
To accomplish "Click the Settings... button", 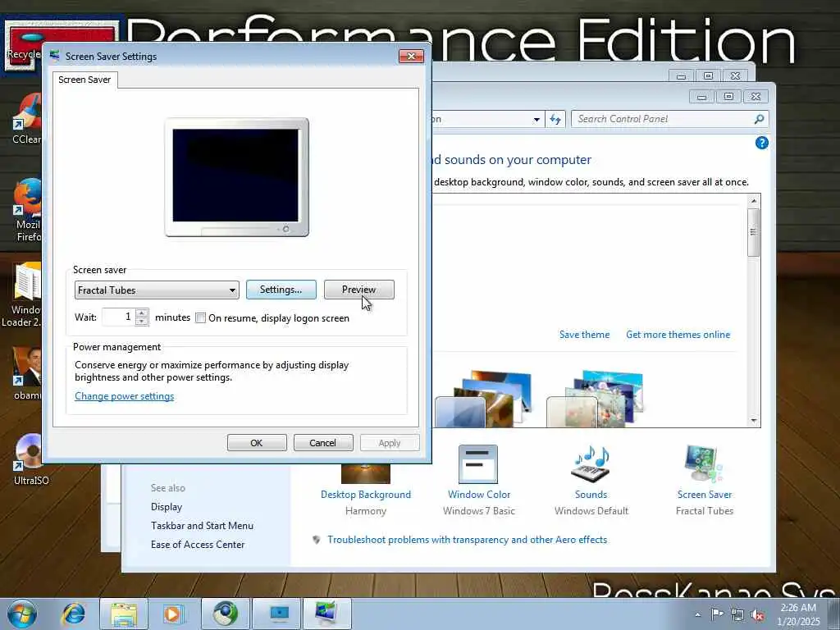I will click(x=281, y=290).
